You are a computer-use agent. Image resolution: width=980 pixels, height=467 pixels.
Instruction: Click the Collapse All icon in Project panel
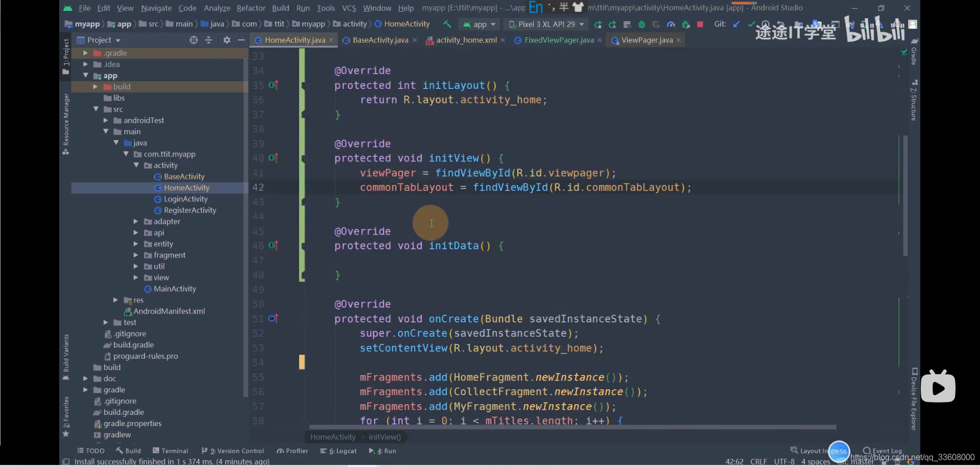(x=208, y=40)
